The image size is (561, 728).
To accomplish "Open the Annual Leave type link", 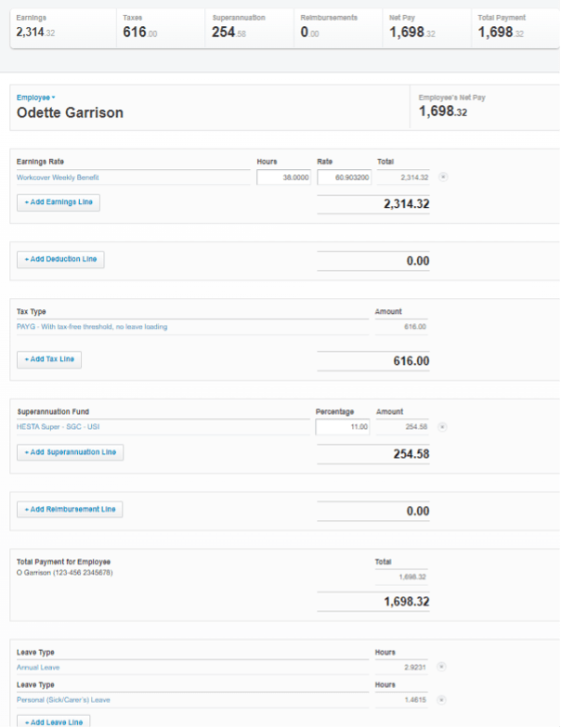I will (38, 667).
